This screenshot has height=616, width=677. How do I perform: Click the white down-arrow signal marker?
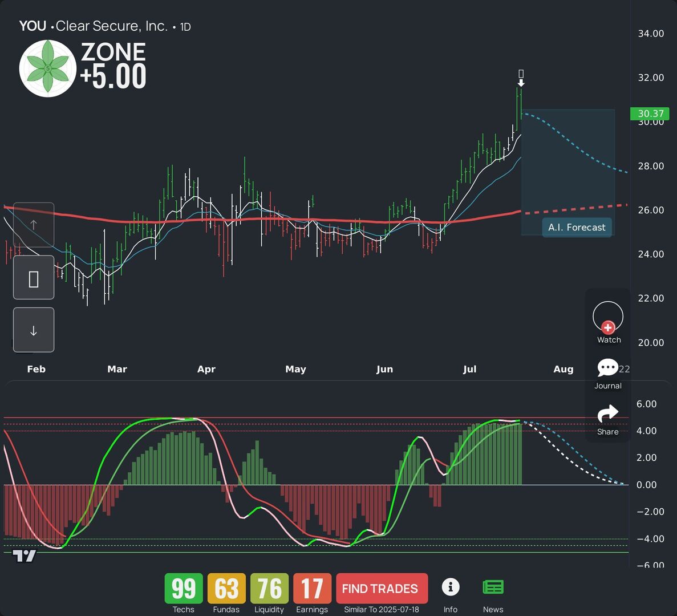coord(521,83)
